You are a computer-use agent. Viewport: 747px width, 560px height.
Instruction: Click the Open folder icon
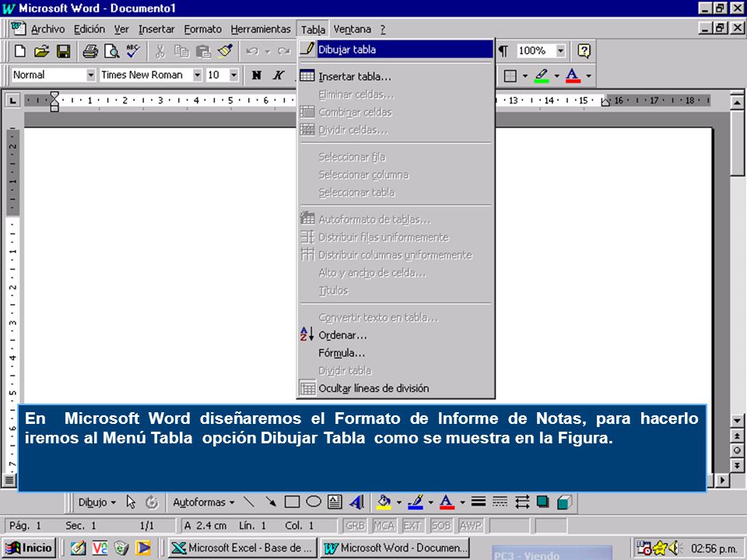click(x=42, y=51)
